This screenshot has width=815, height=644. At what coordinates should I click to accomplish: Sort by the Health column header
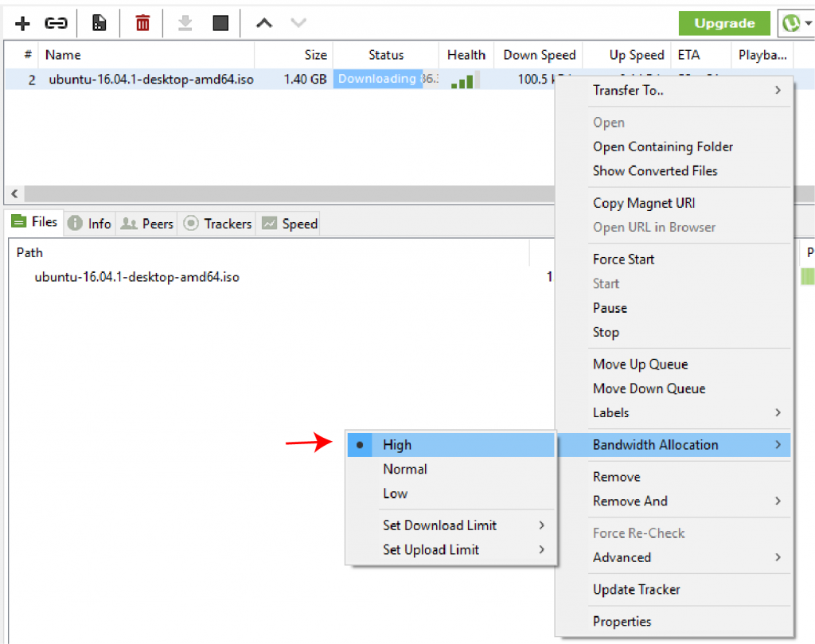pyautogui.click(x=466, y=55)
